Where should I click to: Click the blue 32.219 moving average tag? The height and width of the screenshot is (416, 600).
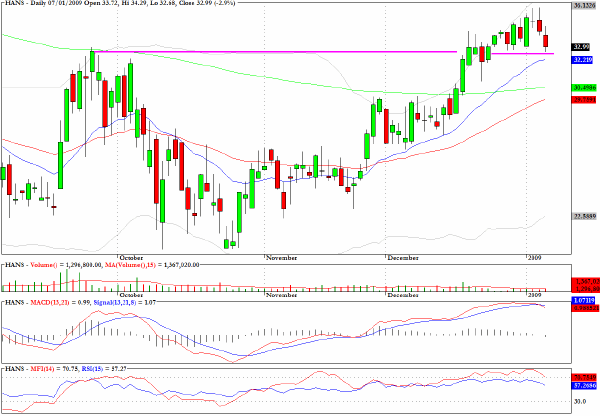582,60
